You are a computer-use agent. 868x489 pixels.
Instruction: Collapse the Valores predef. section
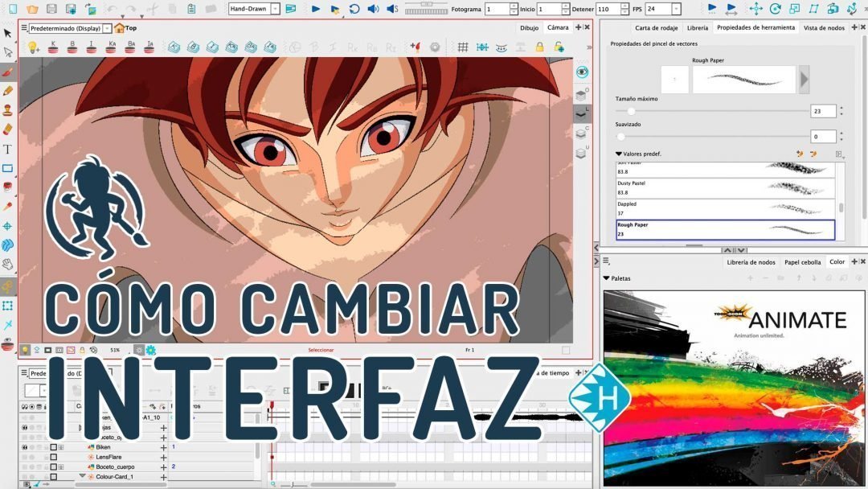click(x=618, y=154)
